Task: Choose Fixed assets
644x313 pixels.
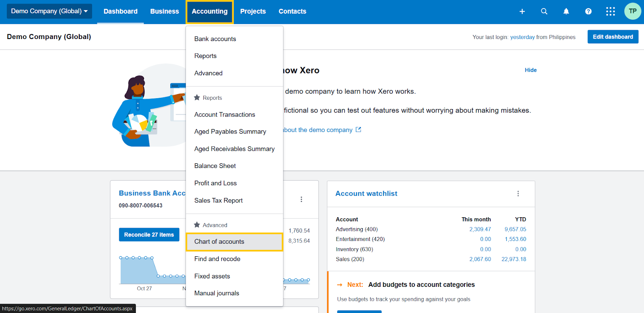Action: coord(234,276)
